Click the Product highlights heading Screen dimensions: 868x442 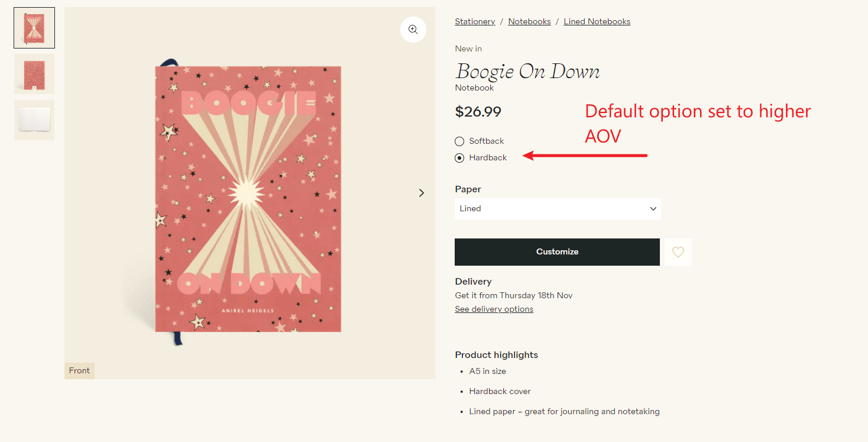pos(496,355)
